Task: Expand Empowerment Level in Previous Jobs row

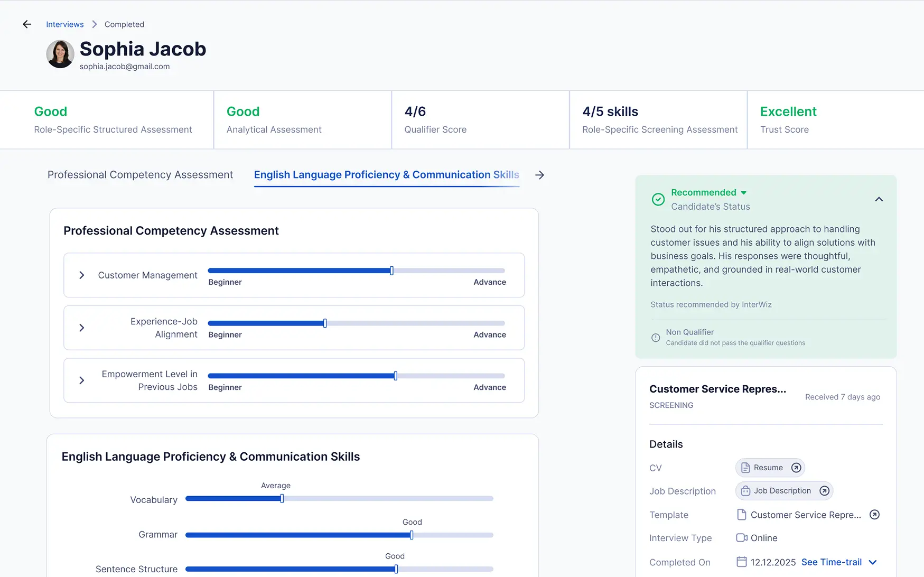Action: point(82,380)
